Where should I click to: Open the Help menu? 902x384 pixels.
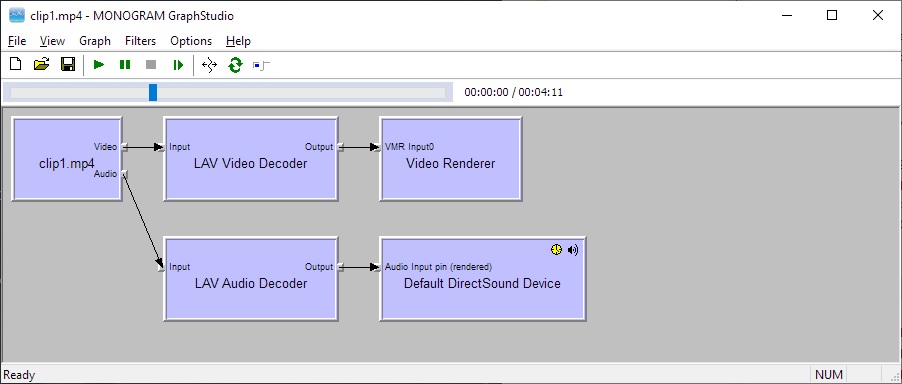pyautogui.click(x=238, y=41)
